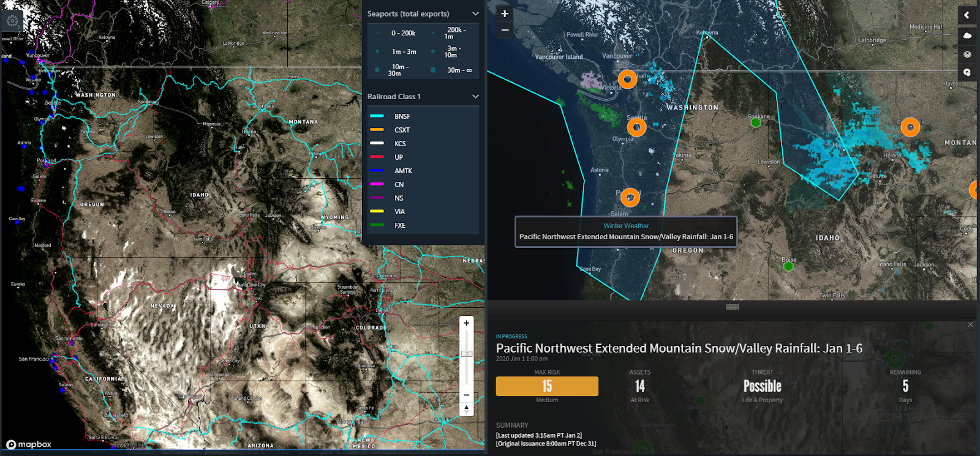This screenshot has width=980, height=456.
Task: Open the settings gear on left map
Action: [12, 20]
